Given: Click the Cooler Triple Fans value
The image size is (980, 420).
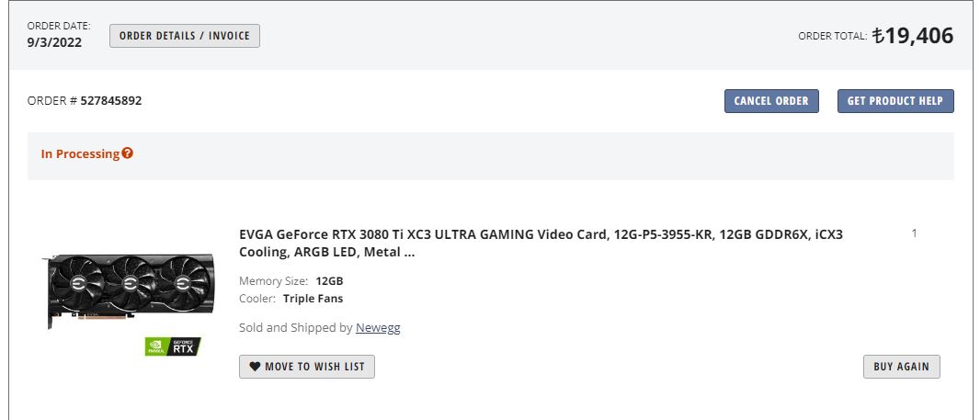Looking at the screenshot, I should coord(313,299).
